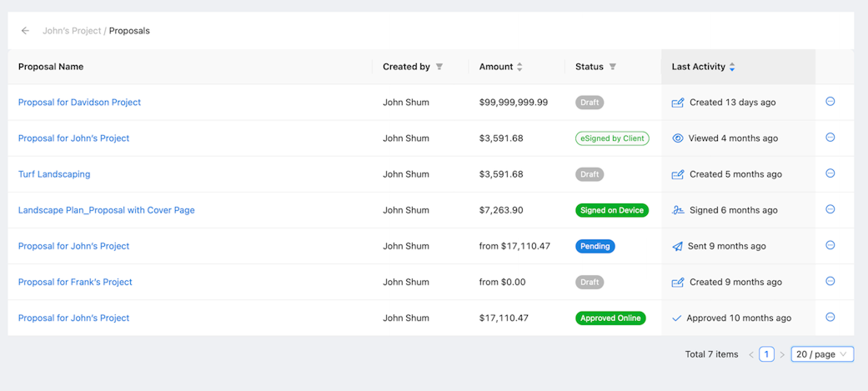Filter the Created by column

tap(439, 67)
